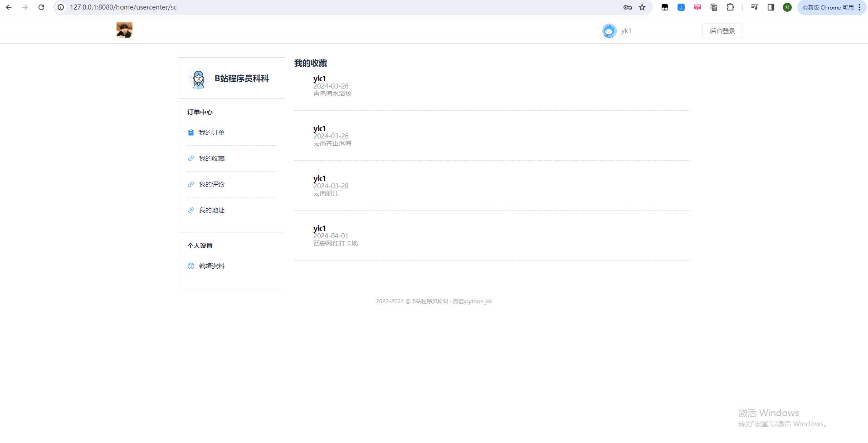Click the 2024-03-28 date text
Screen dimensions: 868x443
tap(331, 186)
